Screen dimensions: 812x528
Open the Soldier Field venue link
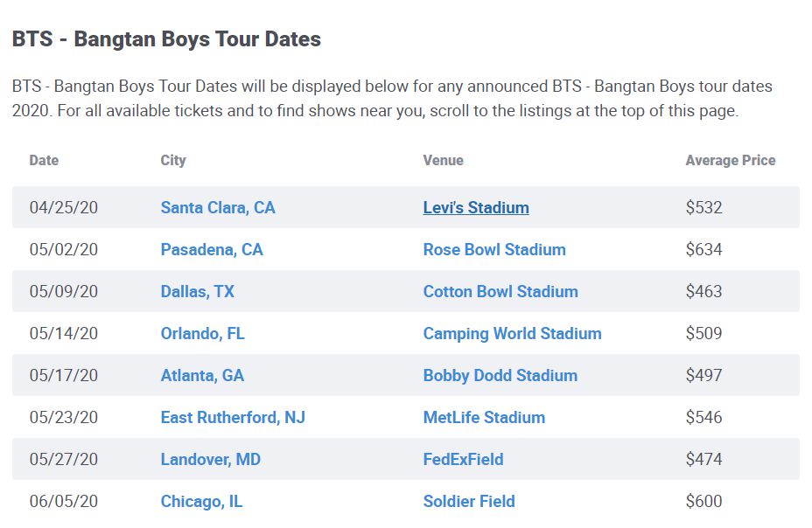tap(468, 502)
